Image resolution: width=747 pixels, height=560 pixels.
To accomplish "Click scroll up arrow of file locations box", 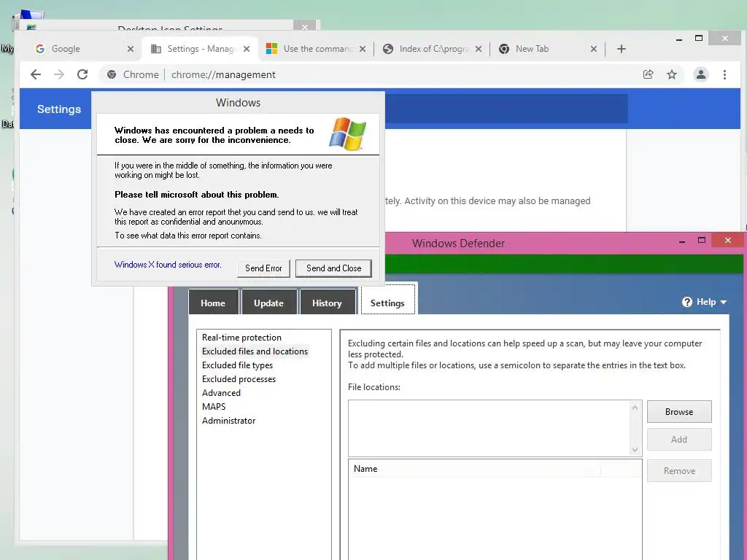I will pyautogui.click(x=635, y=408).
